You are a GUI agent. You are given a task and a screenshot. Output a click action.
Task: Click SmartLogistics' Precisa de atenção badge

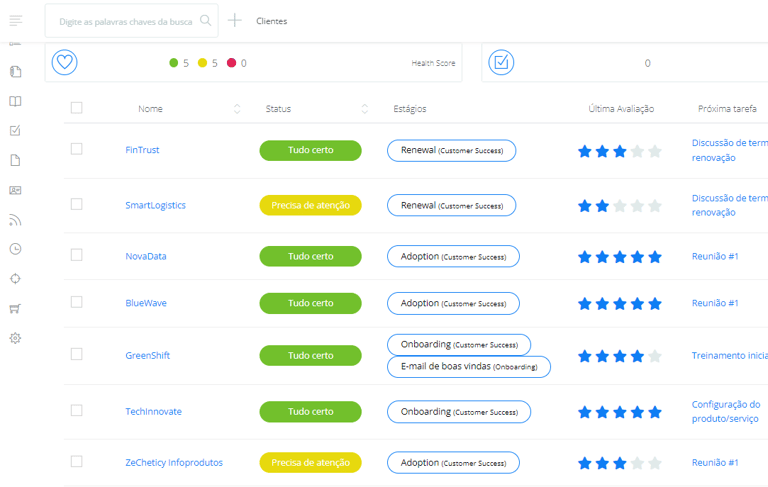[x=311, y=205]
